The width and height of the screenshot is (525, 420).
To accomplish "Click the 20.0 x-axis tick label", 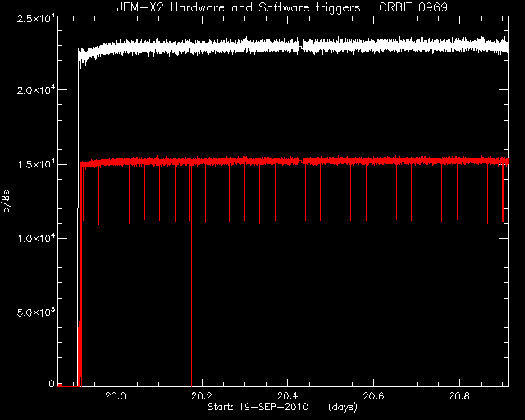I will [116, 396].
